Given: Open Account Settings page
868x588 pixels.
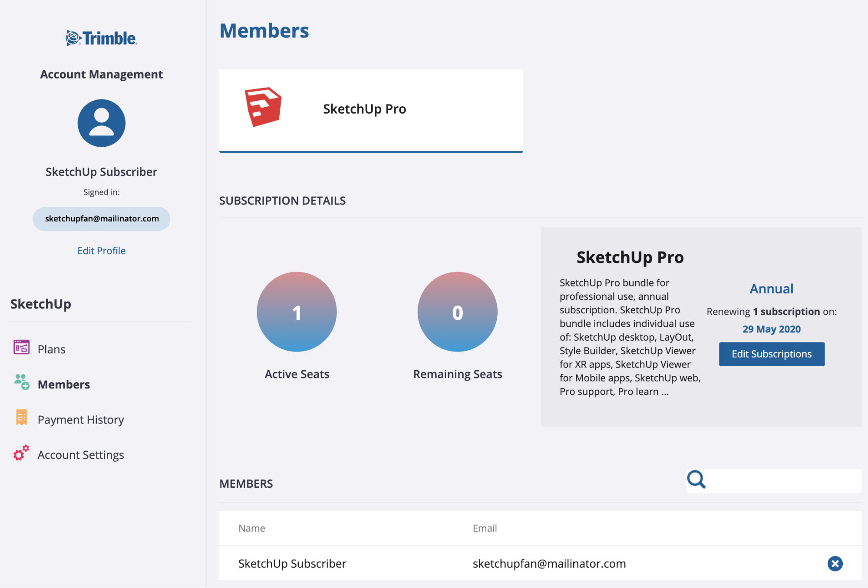Looking at the screenshot, I should click(x=81, y=454).
